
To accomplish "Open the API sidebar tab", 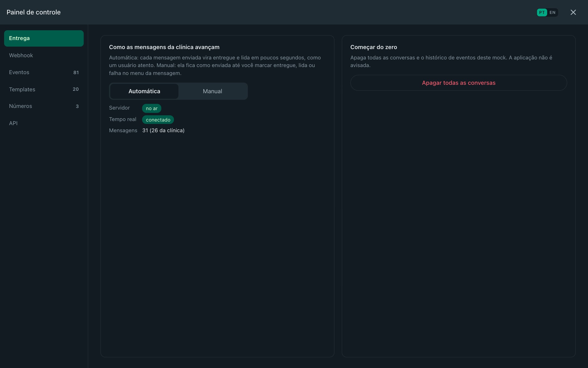I will [x=44, y=123].
